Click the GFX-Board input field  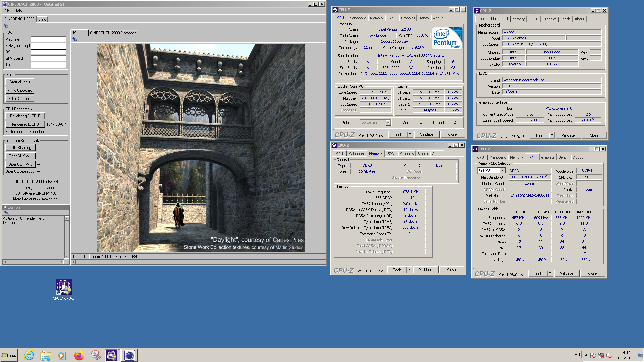pyautogui.click(x=48, y=58)
